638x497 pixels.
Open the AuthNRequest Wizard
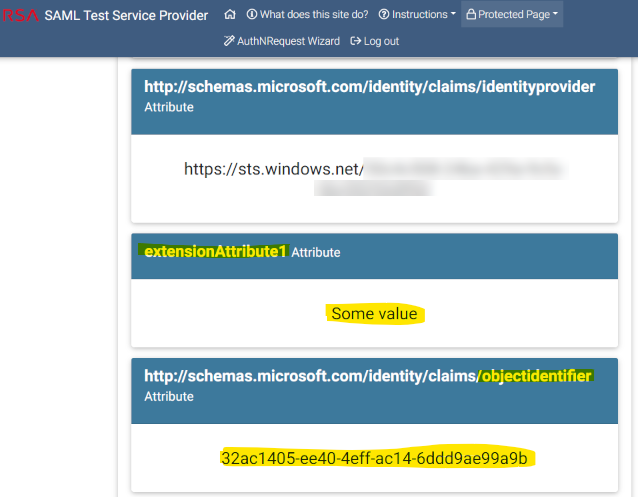point(282,41)
